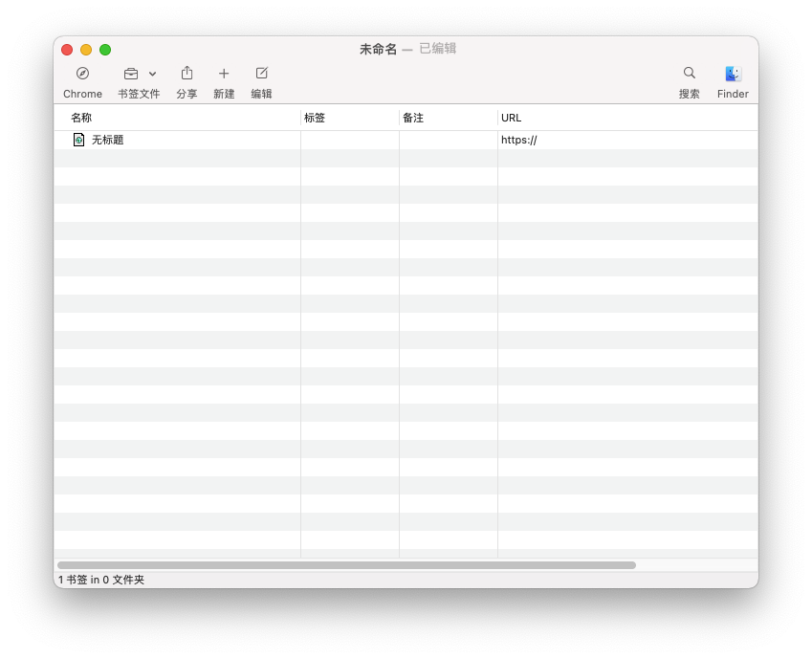Click the bookmark file icon beside 无标题
The image size is (812, 659).
click(x=78, y=140)
